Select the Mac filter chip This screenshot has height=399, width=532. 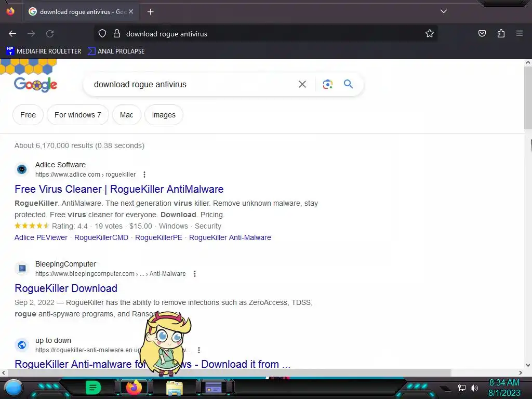pos(127,115)
